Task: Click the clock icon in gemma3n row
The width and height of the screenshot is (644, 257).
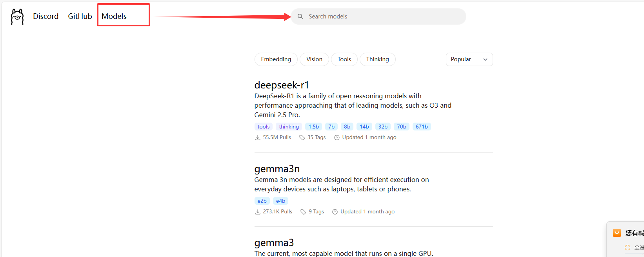Action: pos(335,212)
